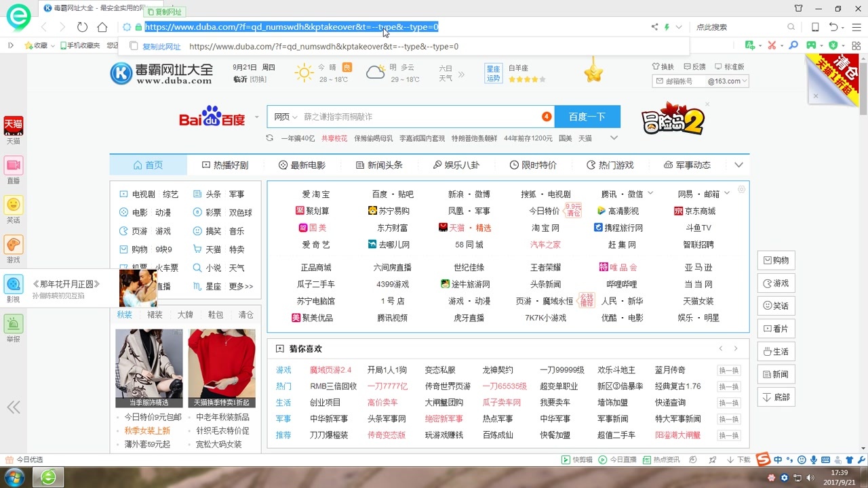The image size is (868, 488).
Task: Expand the left sidebar double-chevron
Action: [14, 407]
